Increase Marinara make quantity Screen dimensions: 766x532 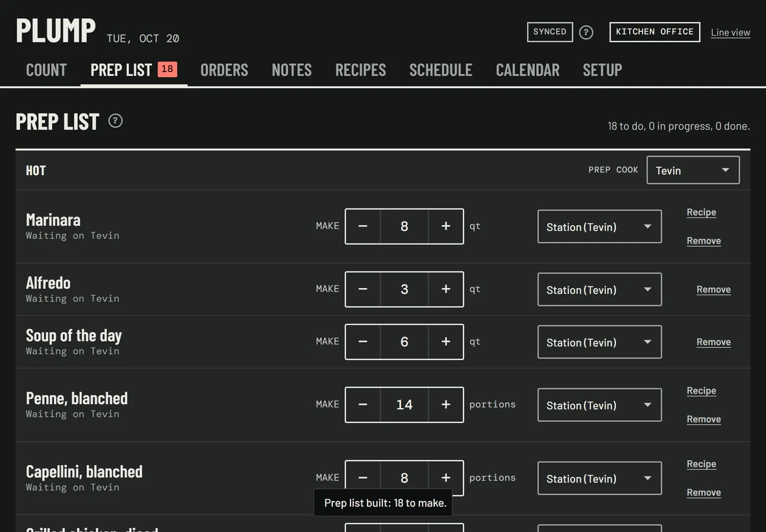445,226
